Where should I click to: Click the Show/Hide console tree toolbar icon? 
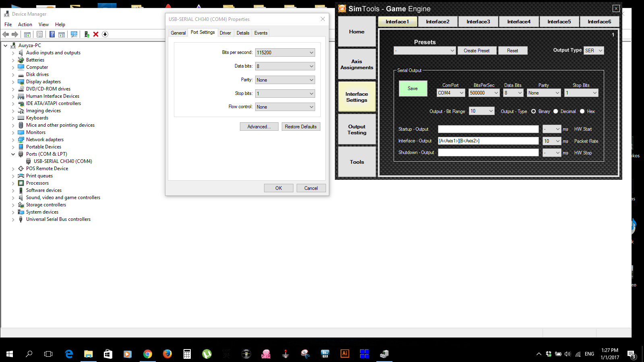coord(27,34)
